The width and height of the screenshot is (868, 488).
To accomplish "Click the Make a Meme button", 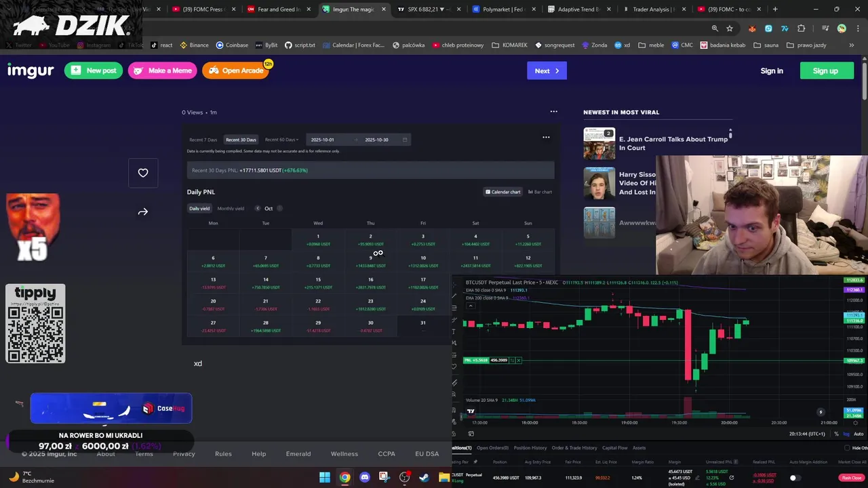I will [163, 70].
